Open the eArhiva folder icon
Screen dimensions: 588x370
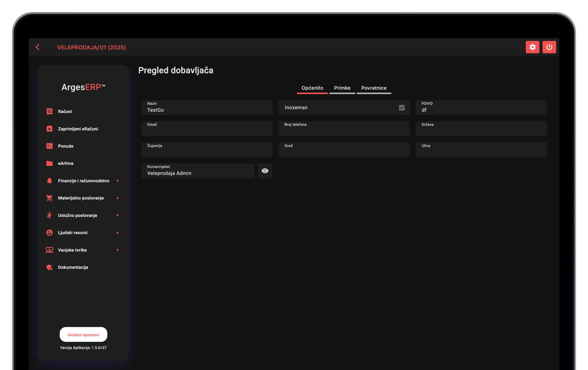click(x=50, y=163)
